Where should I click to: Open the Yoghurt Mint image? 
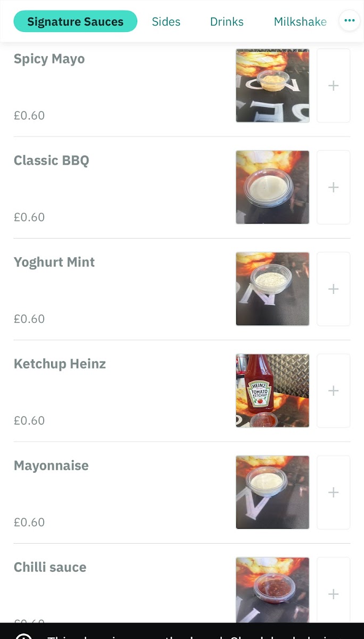(272, 289)
